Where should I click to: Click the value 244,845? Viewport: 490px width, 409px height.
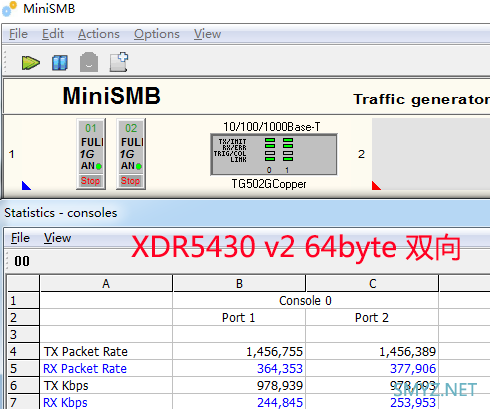pos(280,402)
